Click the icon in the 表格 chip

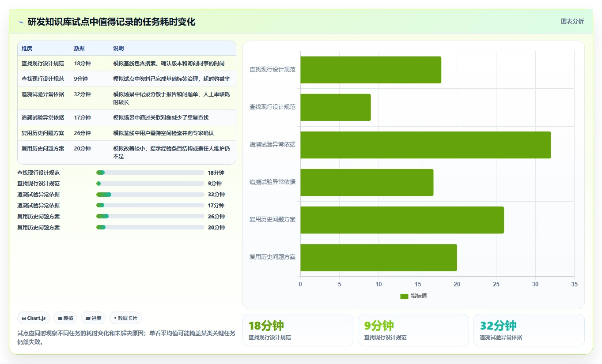pos(60,318)
